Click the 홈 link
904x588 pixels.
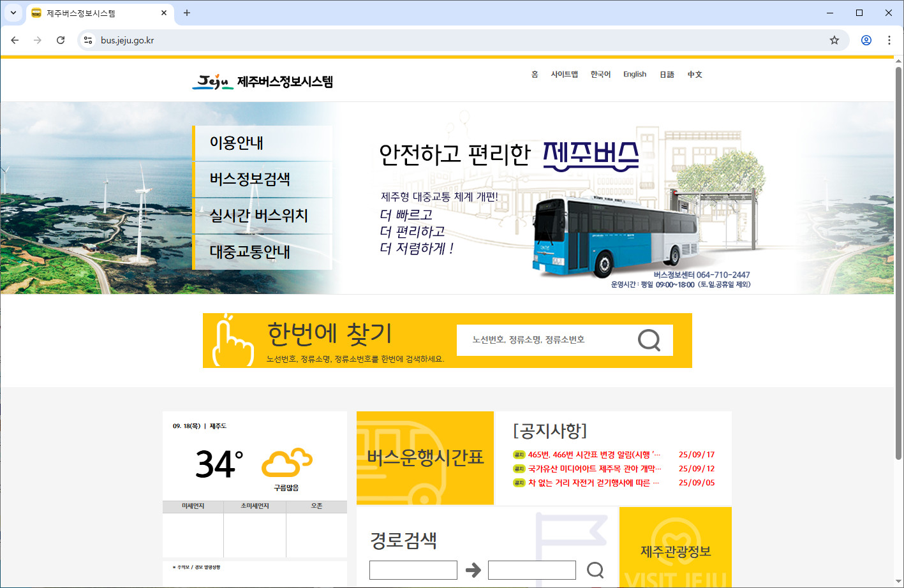[x=535, y=75]
